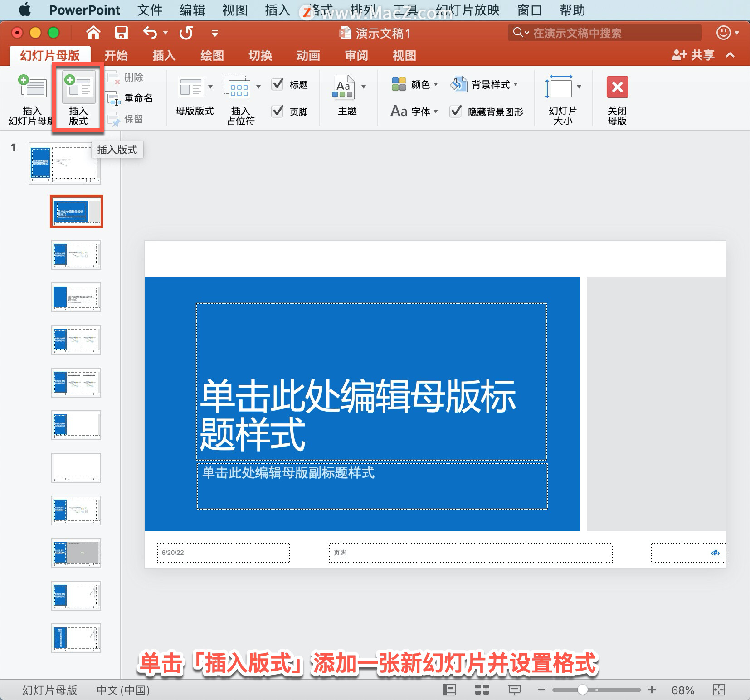The image size is (750, 700).
Task: Click the Insert Placeholder icon
Action: [239, 87]
